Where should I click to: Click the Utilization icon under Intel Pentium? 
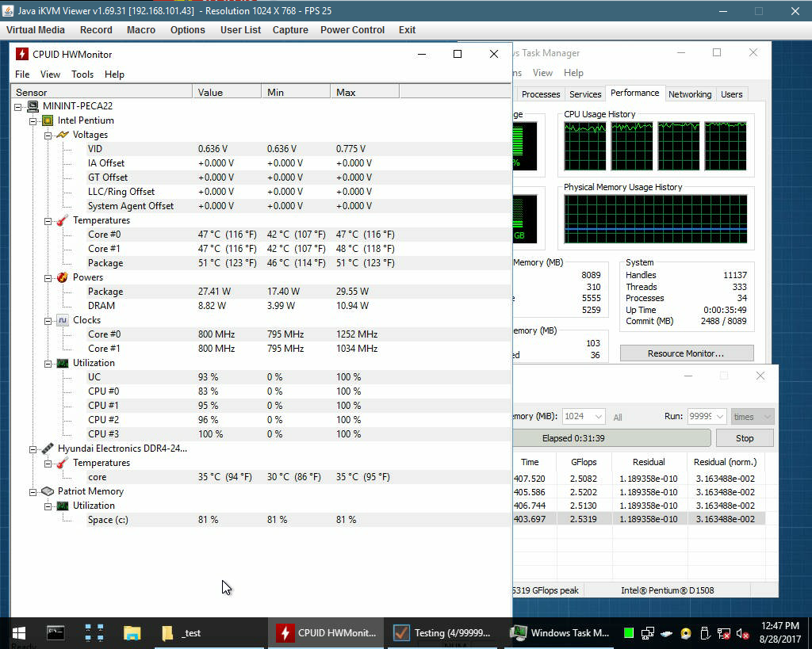pos(62,363)
